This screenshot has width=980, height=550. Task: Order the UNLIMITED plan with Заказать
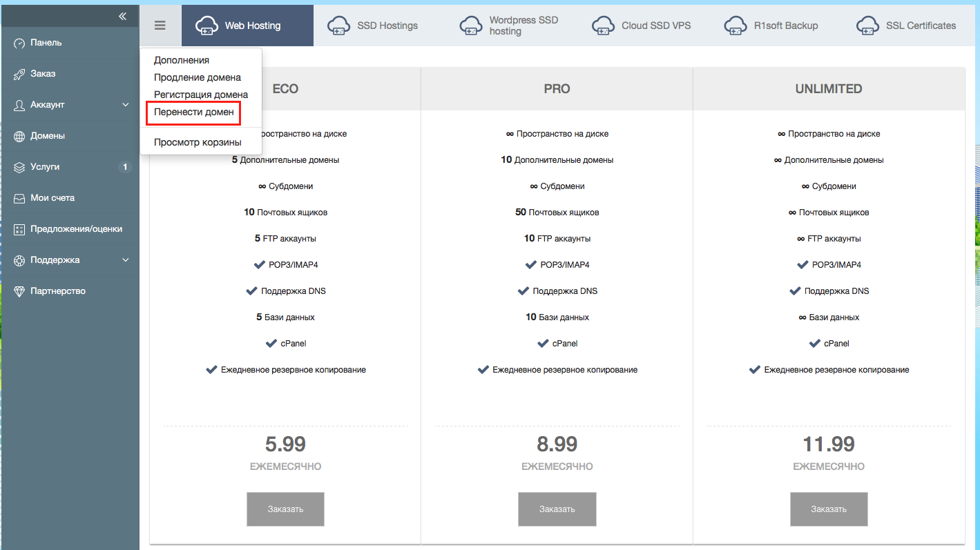click(828, 509)
